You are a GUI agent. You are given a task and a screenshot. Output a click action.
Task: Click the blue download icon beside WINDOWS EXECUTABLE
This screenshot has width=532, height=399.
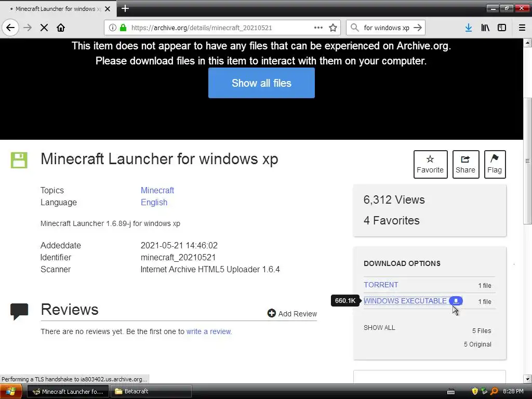click(456, 301)
